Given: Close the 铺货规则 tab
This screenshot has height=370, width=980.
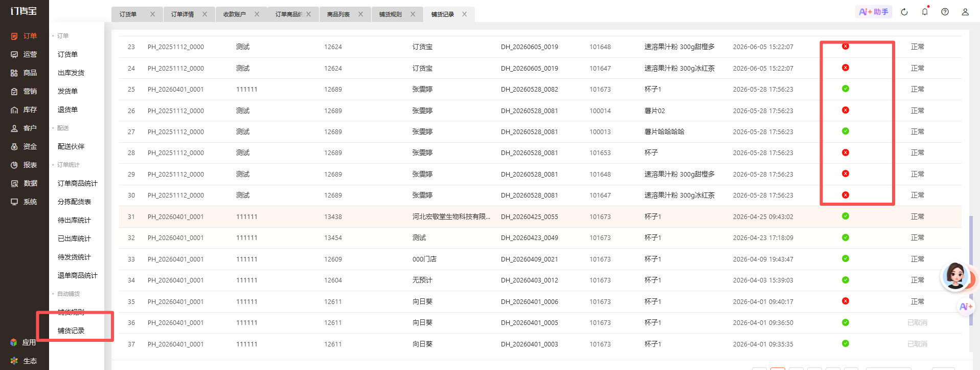Looking at the screenshot, I should click(413, 14).
